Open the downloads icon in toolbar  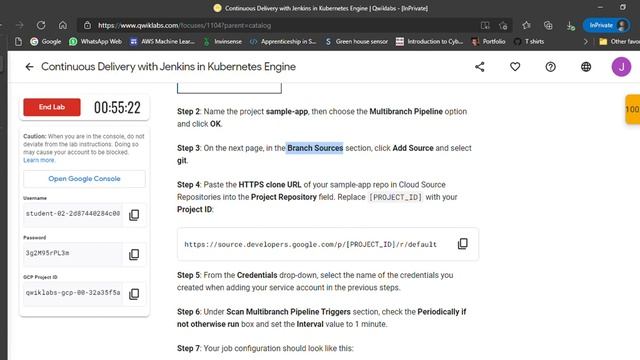(570, 25)
